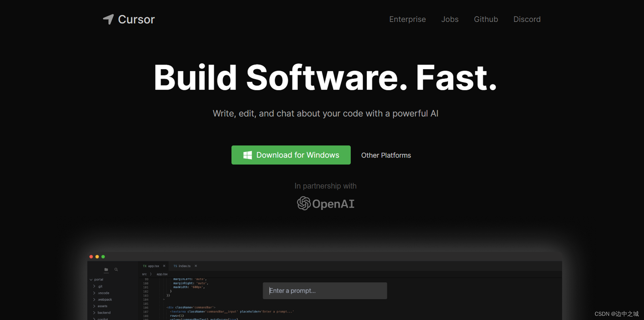The image size is (644, 320).
Task: Click the textarea className code line
Action: tap(232, 312)
